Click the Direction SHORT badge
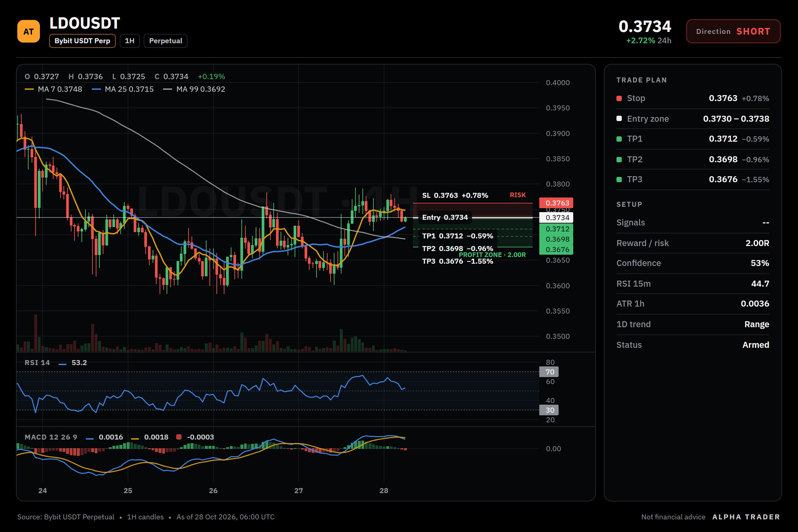This screenshot has width=798, height=532. 733,31
